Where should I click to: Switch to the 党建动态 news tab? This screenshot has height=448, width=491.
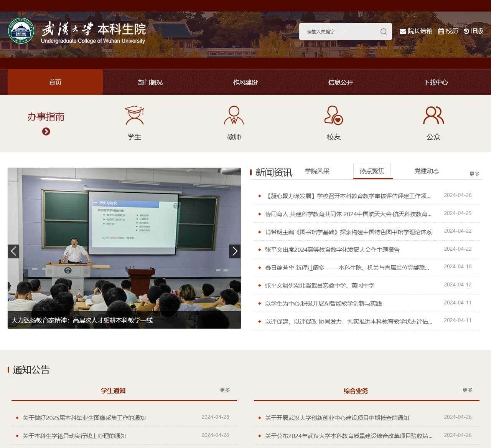click(x=427, y=171)
